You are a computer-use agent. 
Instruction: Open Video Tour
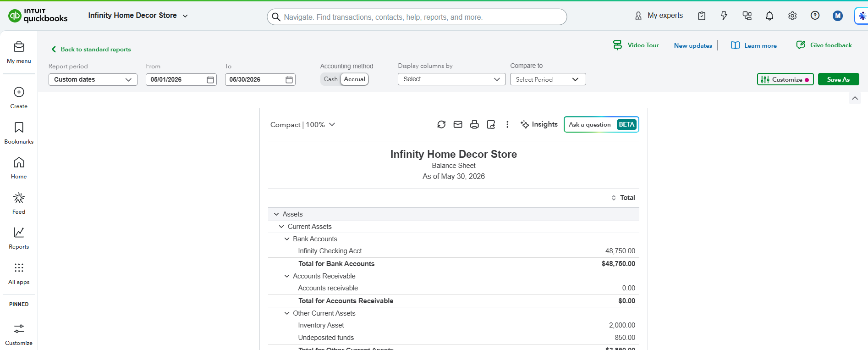(636, 45)
